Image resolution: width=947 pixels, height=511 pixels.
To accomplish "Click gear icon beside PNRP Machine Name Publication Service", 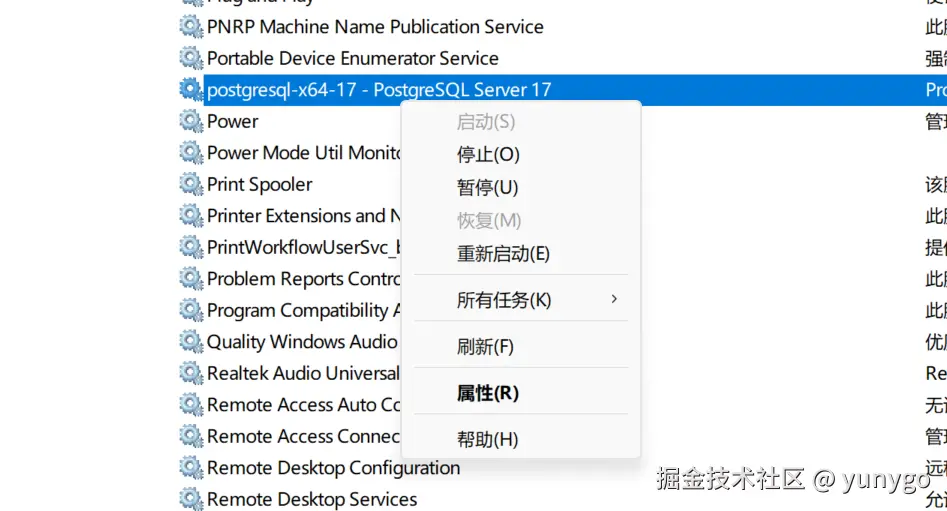I will tap(190, 27).
